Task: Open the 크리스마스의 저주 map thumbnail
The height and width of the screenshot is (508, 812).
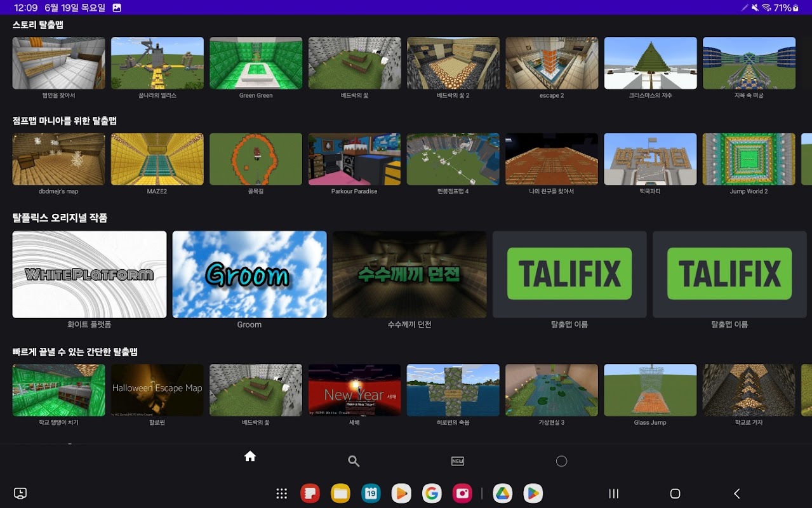Action: click(651, 63)
